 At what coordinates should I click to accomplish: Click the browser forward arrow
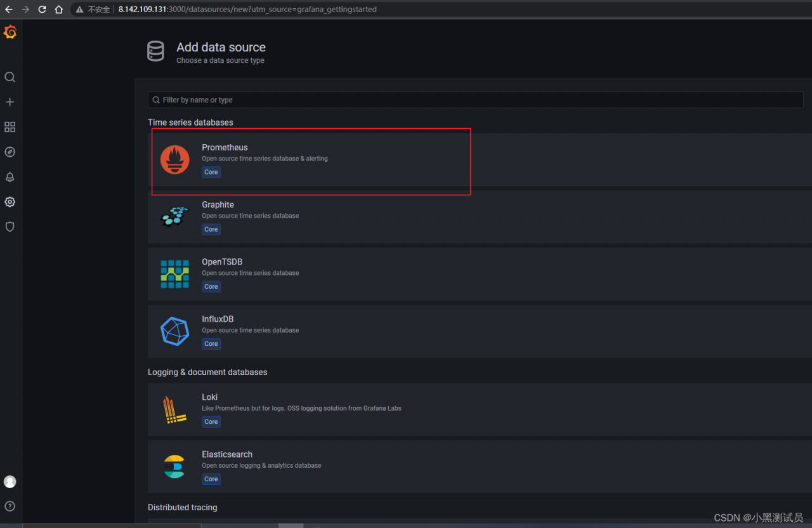[x=25, y=10]
